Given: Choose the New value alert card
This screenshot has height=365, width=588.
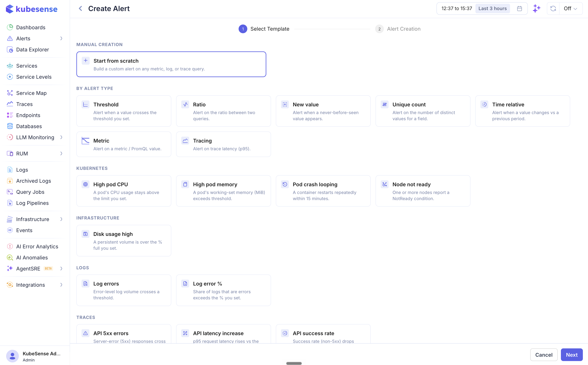Looking at the screenshot, I should click(x=323, y=111).
